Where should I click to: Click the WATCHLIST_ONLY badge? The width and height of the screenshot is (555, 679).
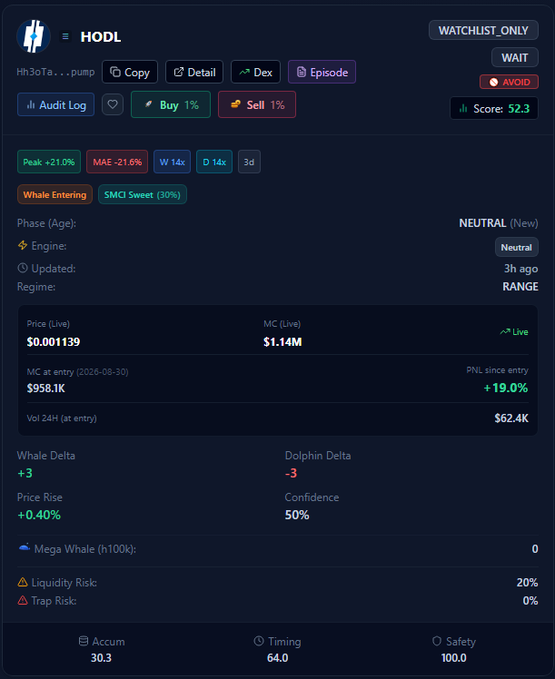(484, 30)
